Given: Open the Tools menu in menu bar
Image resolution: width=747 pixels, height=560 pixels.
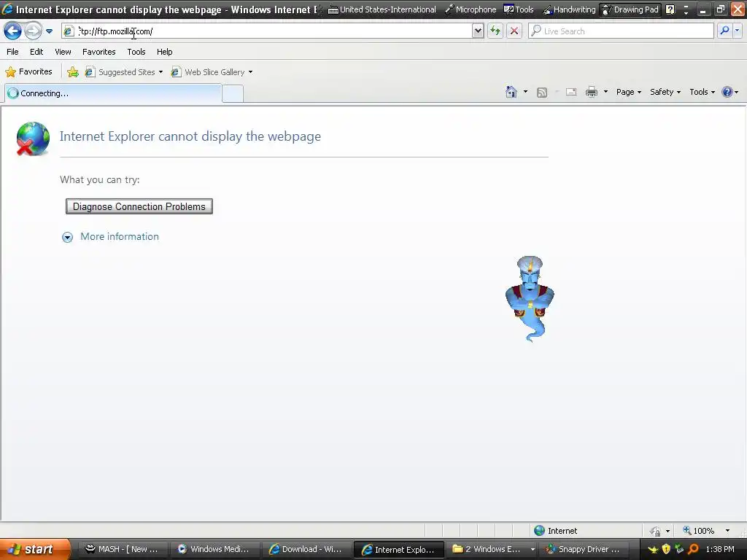Looking at the screenshot, I should 136,52.
